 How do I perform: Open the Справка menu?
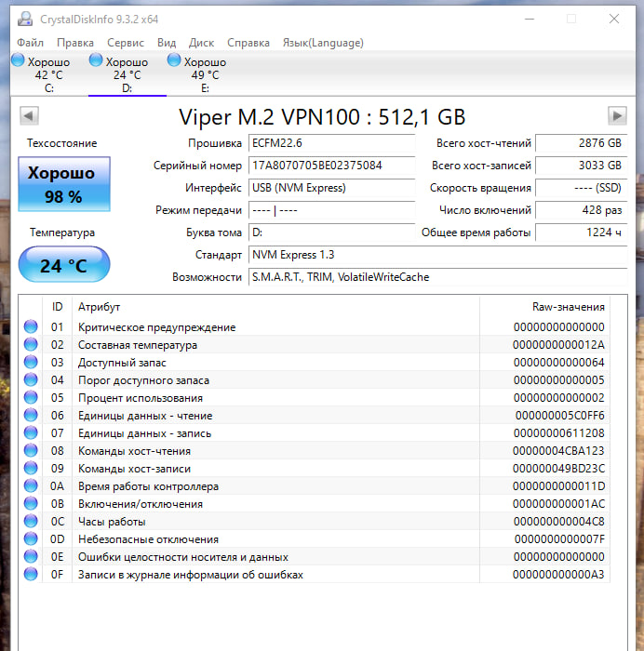(x=248, y=43)
